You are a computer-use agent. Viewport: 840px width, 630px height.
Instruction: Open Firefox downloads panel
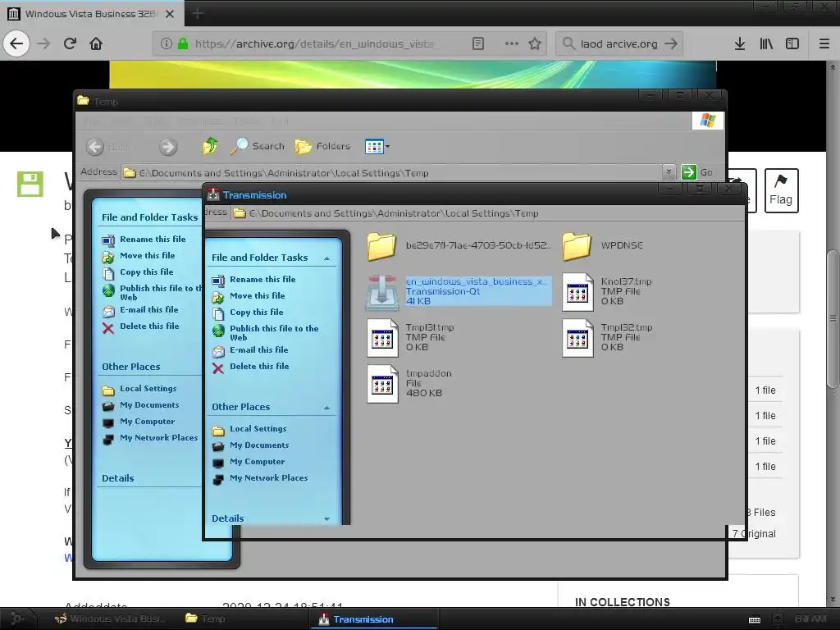(x=740, y=43)
